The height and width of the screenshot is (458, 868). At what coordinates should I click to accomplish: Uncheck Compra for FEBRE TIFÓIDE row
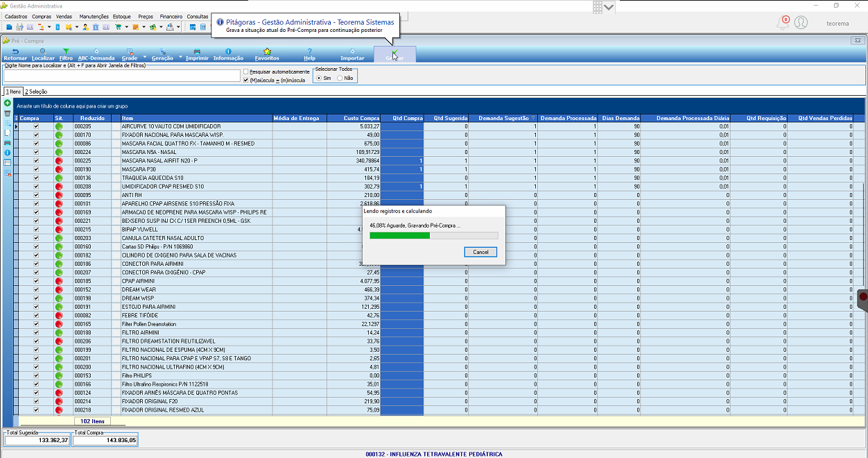coord(36,315)
